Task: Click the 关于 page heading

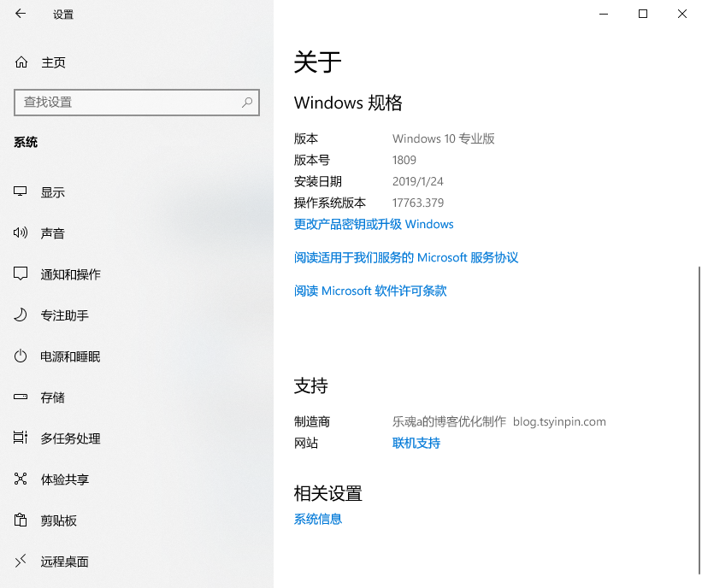Action: pos(318,62)
